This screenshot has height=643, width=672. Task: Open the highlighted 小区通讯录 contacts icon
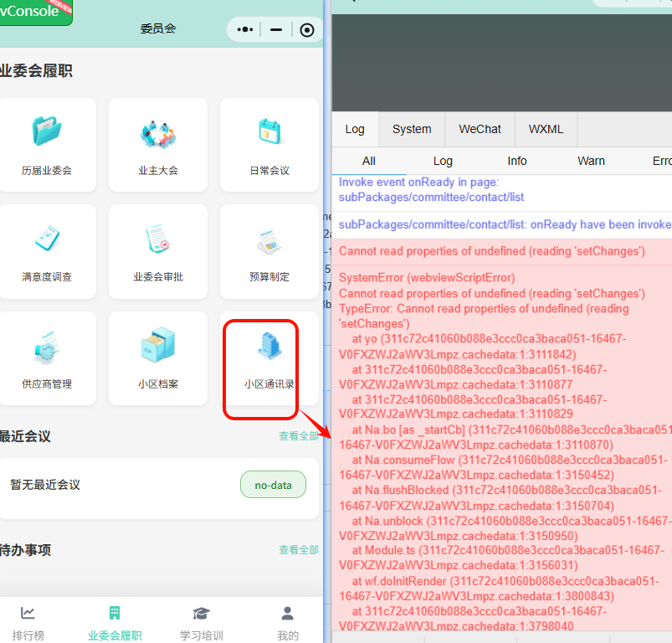(267, 347)
